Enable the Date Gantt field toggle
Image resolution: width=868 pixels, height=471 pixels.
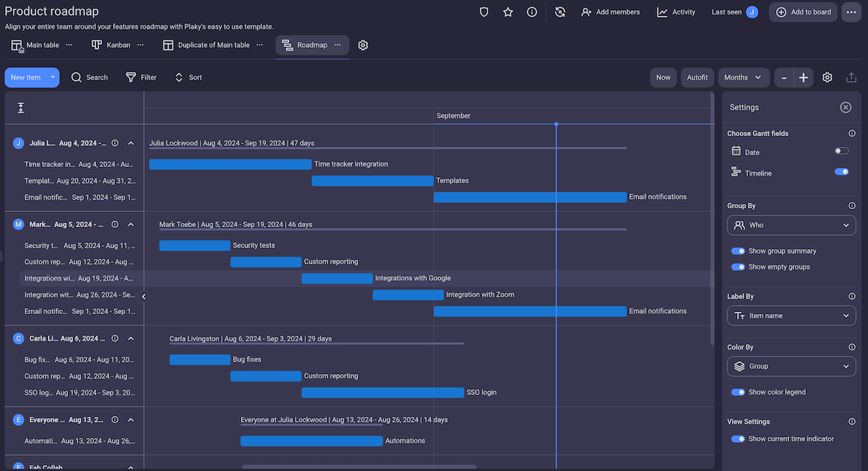coord(841,151)
